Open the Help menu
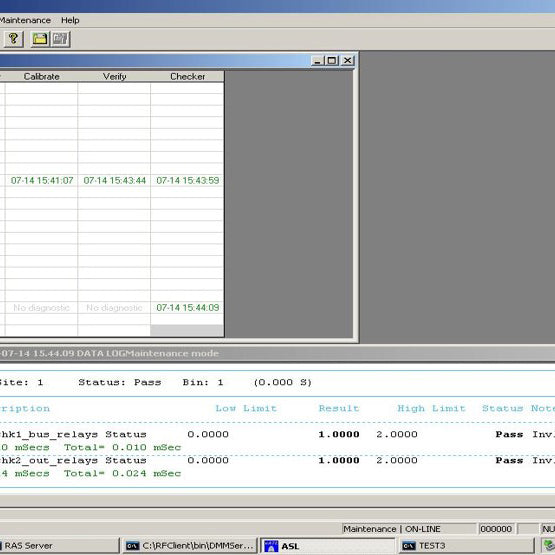The image size is (555, 555). click(x=70, y=20)
